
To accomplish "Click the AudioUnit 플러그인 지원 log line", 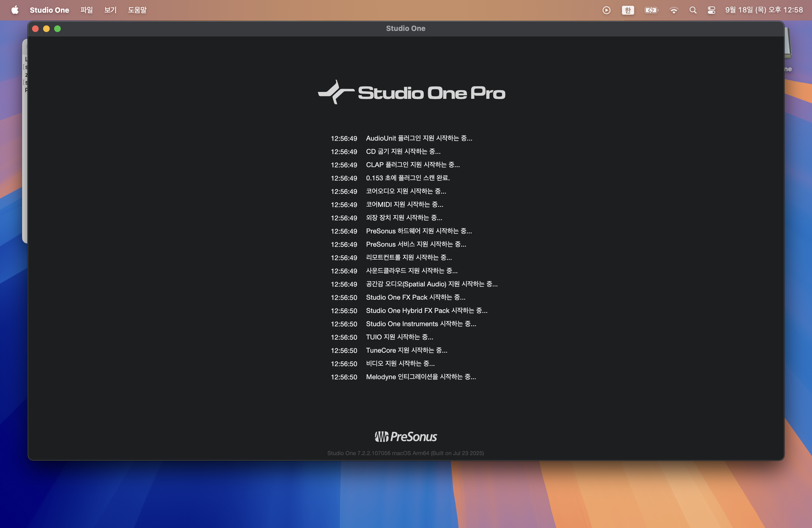I will click(401, 138).
